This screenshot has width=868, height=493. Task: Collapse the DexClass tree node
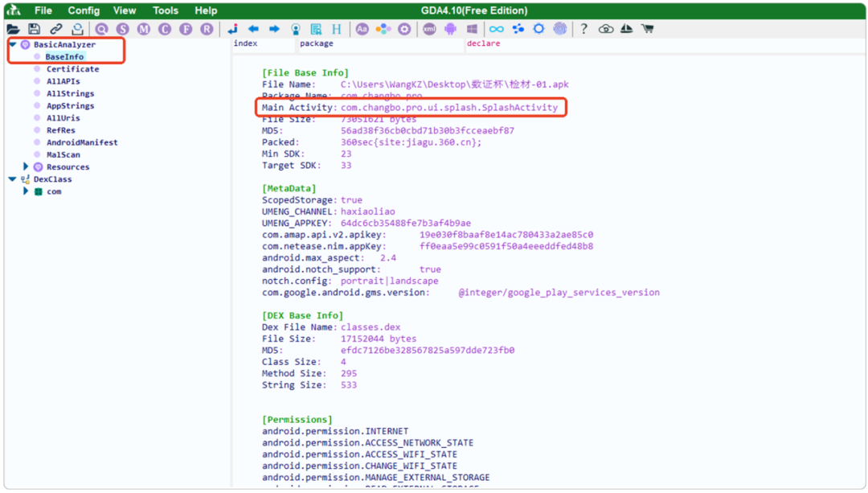12,179
